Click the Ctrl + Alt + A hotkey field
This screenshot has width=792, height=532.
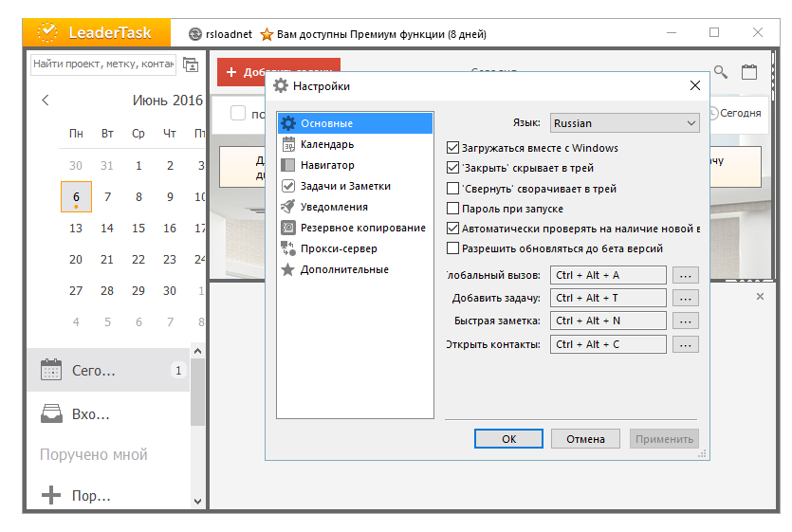608,275
